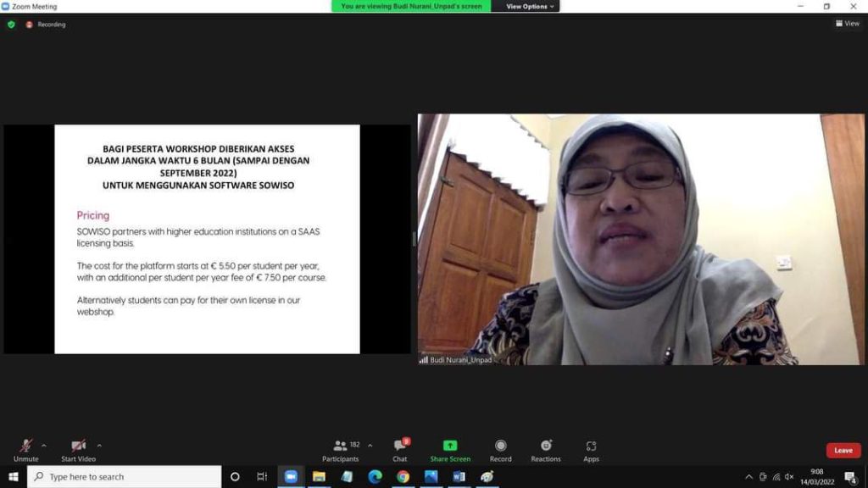Click the 'Pricing' heading on the slide

(x=93, y=215)
